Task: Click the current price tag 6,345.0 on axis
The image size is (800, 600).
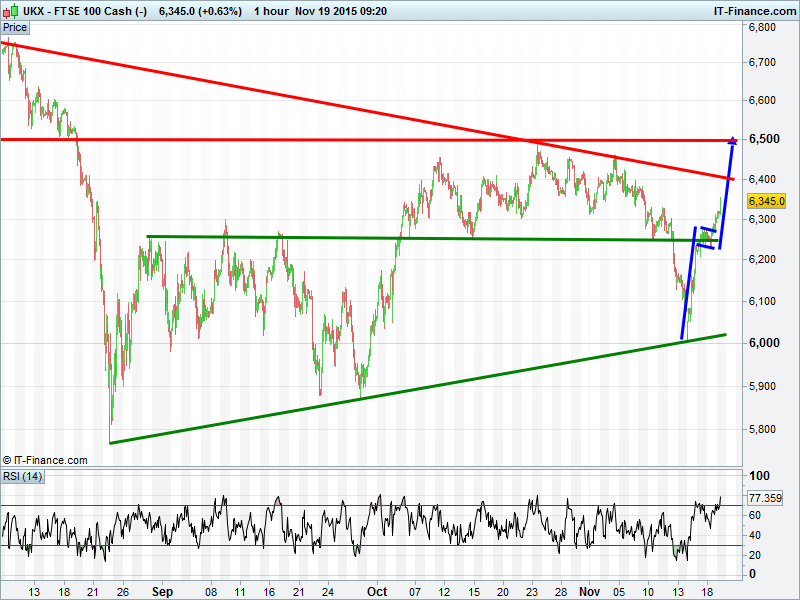Action: 767,200
